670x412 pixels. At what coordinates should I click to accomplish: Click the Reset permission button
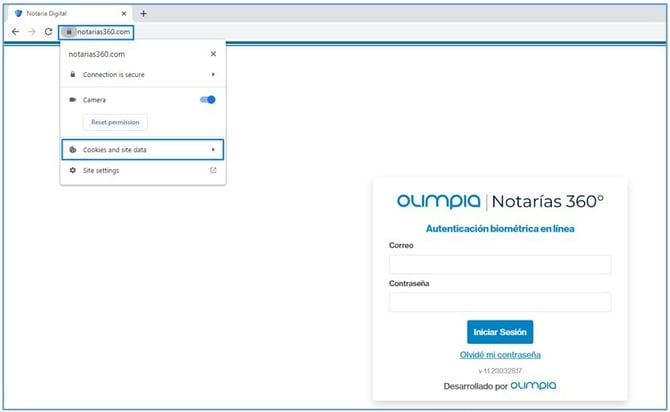coord(115,122)
